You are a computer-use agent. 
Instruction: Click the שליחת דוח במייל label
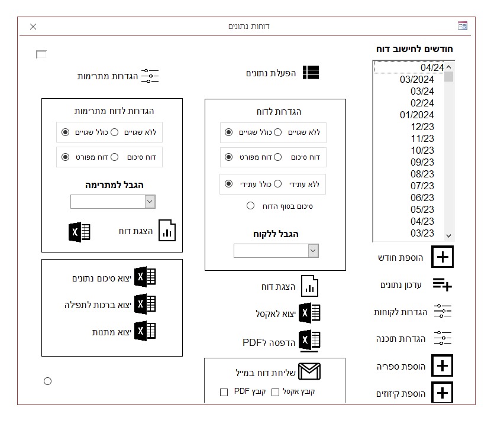(266, 373)
